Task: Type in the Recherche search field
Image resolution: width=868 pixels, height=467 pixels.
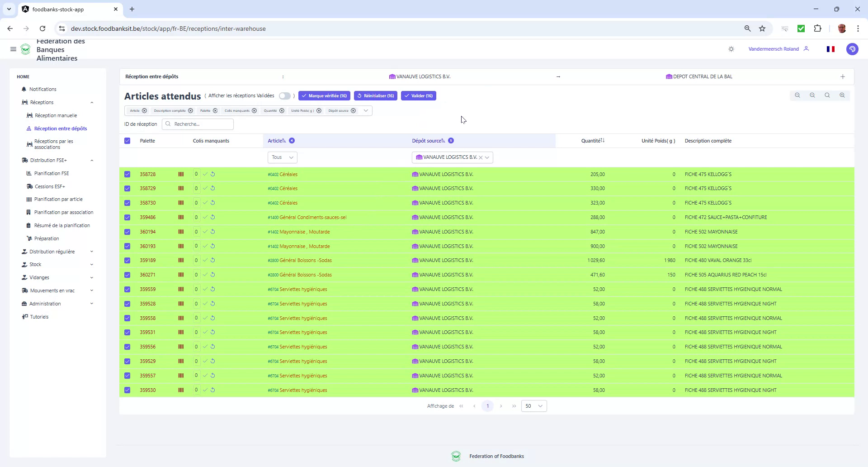Action: 199,124
